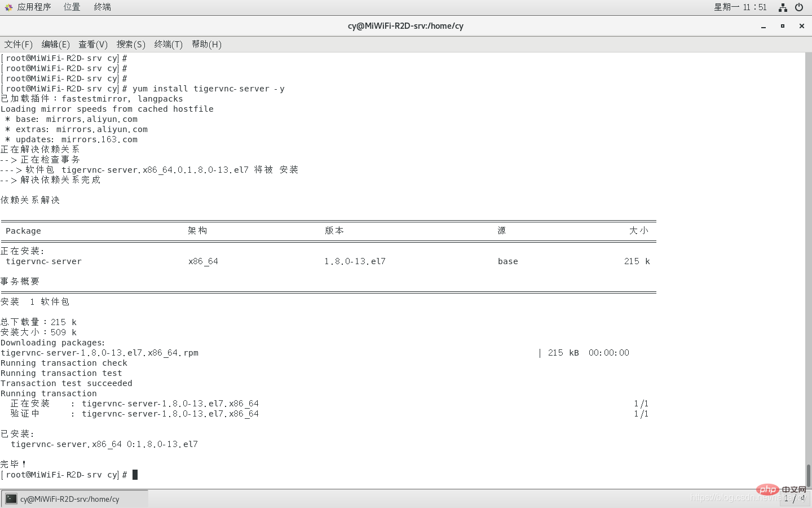812x508 pixels.
Task: Minimize the terminal window
Action: (764, 26)
